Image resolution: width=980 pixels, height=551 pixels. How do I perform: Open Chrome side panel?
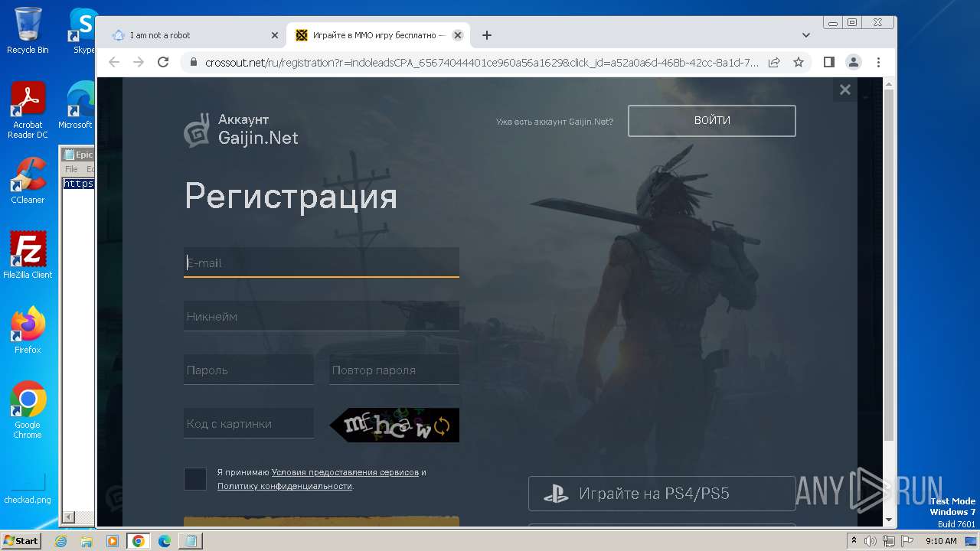click(x=829, y=62)
